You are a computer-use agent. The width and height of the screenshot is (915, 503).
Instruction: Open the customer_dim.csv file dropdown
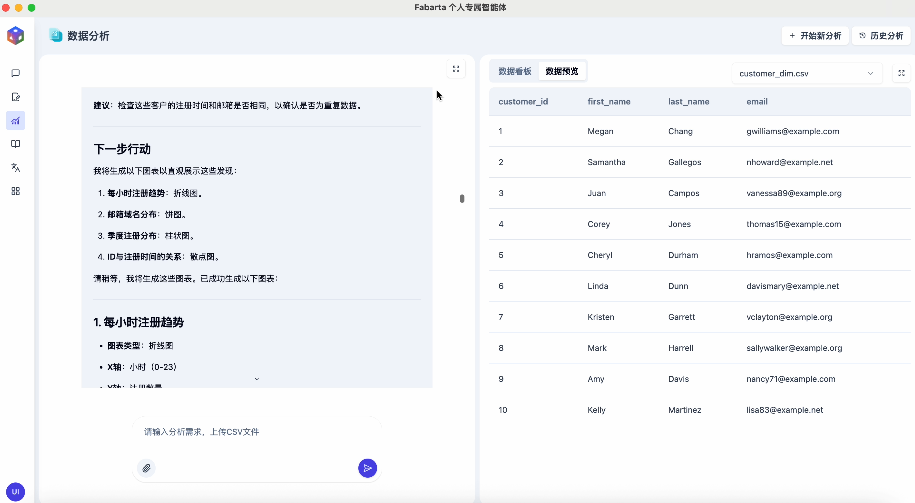click(805, 74)
